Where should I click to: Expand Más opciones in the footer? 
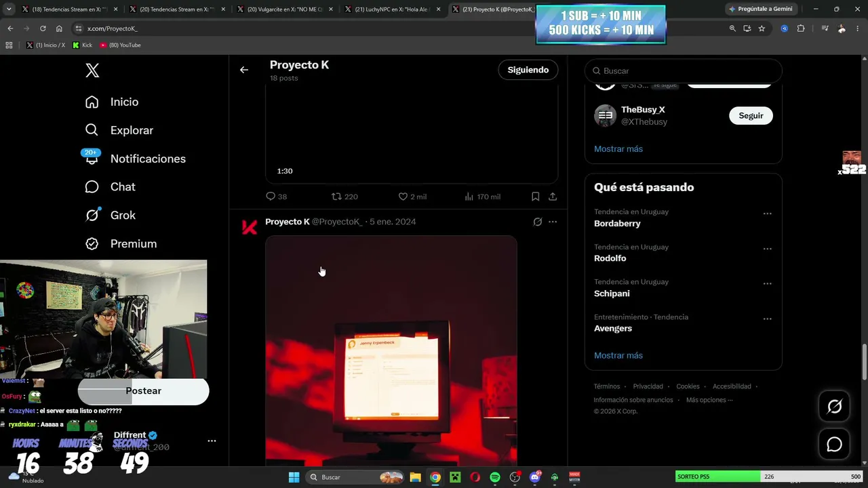coord(709,400)
